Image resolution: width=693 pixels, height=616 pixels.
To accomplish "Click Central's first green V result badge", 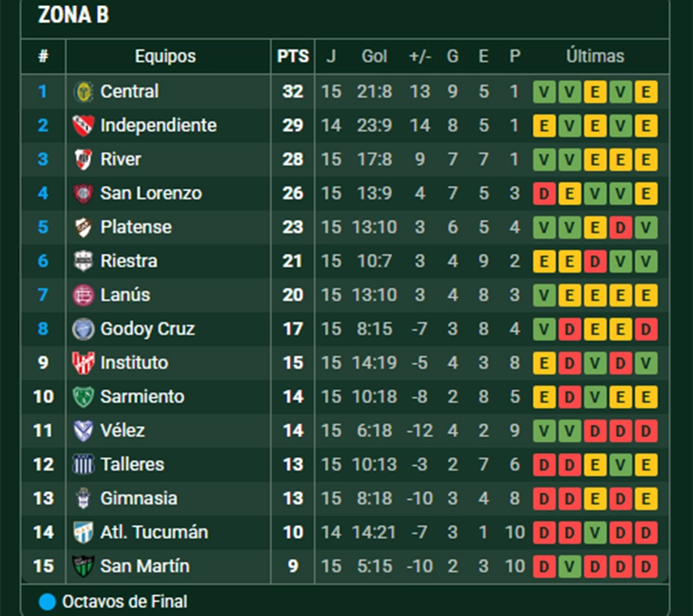I will tap(544, 92).
